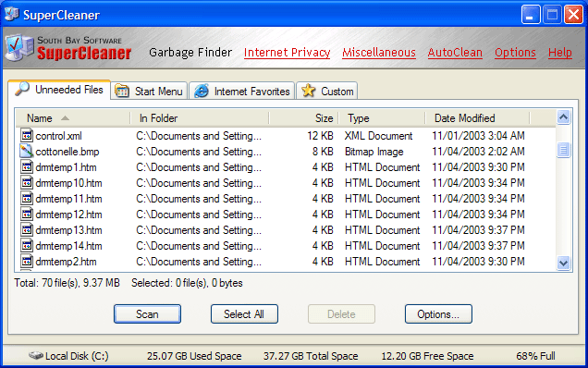Click the file list scroll up arrow

pos(563,117)
